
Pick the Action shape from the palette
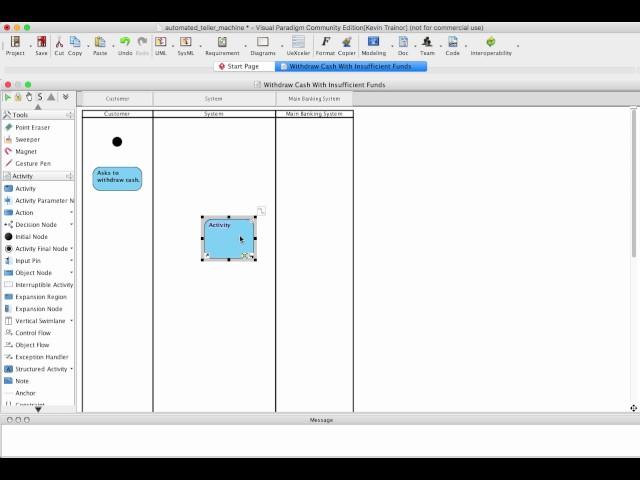24,213
